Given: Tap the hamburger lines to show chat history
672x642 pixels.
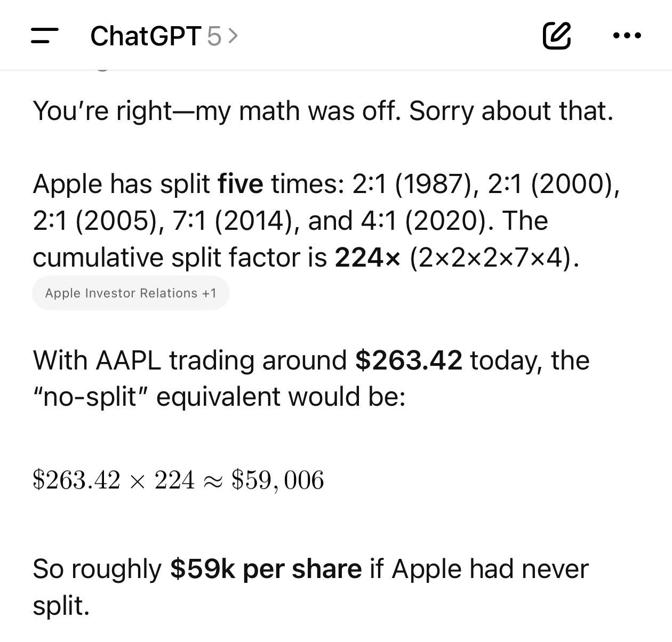Looking at the screenshot, I should click(x=45, y=36).
